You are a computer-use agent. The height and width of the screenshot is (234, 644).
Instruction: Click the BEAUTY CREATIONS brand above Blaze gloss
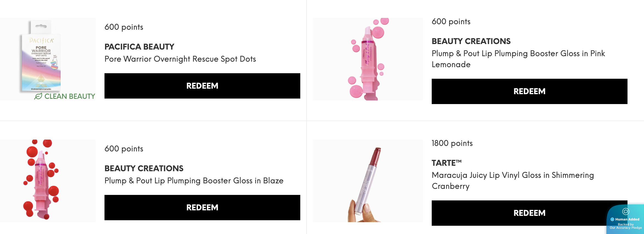pyautogui.click(x=144, y=168)
